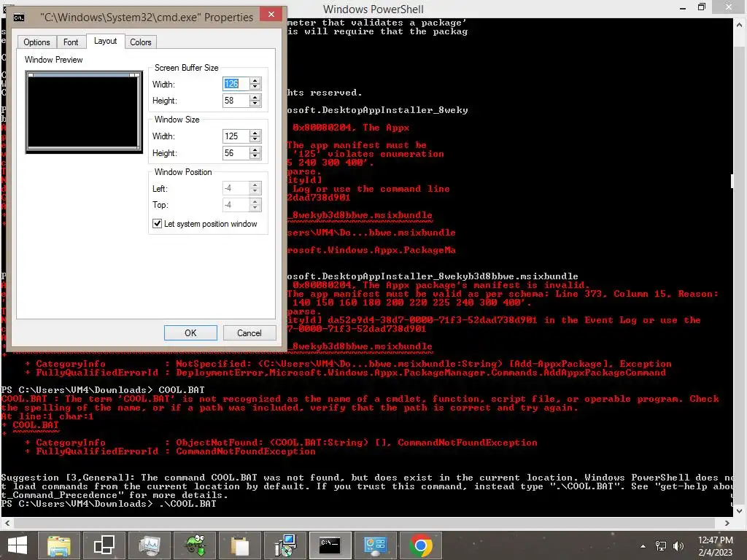Increase Screen Buffer Width value

tap(255, 80)
